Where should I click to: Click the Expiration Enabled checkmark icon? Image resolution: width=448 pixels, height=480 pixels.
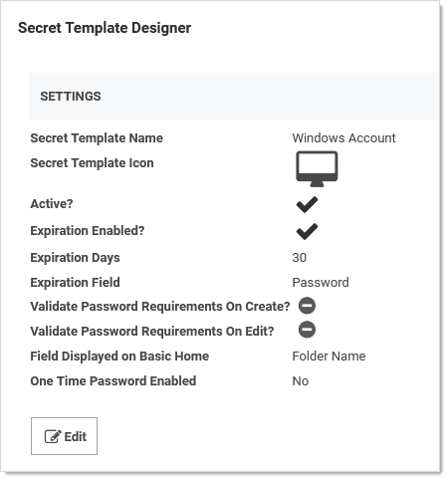307,231
